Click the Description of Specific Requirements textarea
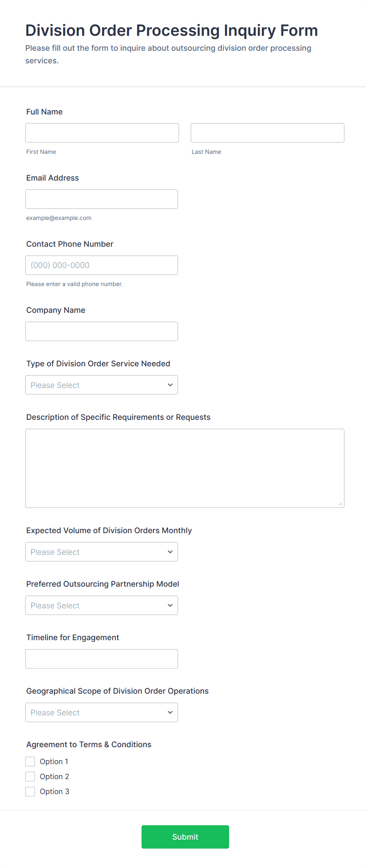 (185, 468)
